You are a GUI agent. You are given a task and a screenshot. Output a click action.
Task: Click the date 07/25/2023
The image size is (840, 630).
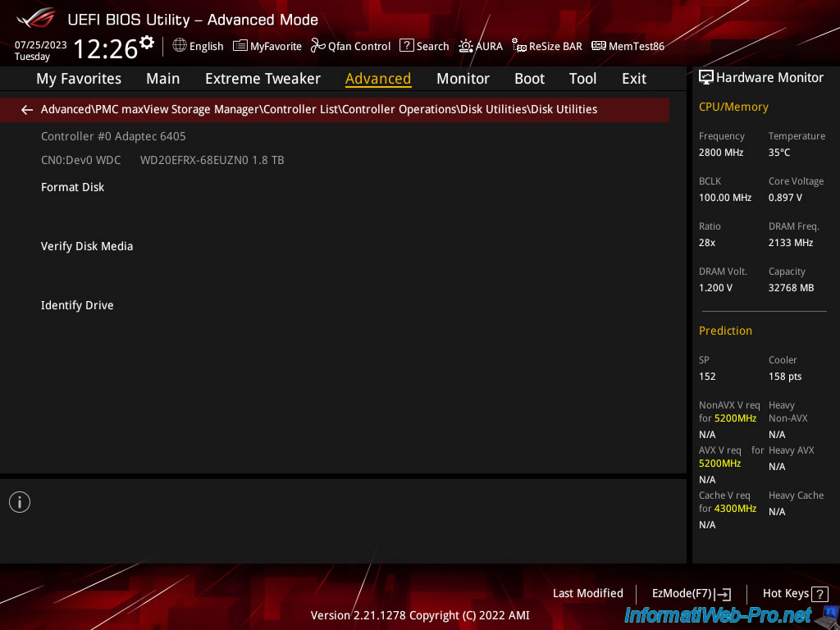coord(41,45)
